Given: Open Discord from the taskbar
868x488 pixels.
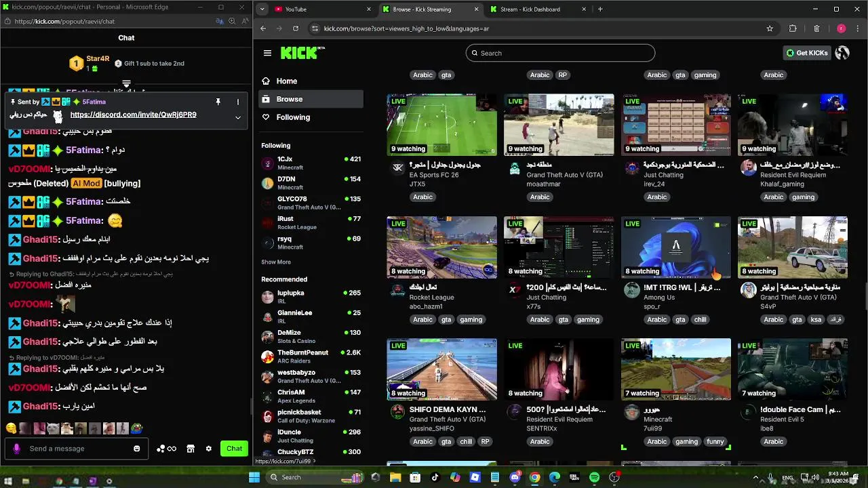Looking at the screenshot, I should tap(515, 477).
